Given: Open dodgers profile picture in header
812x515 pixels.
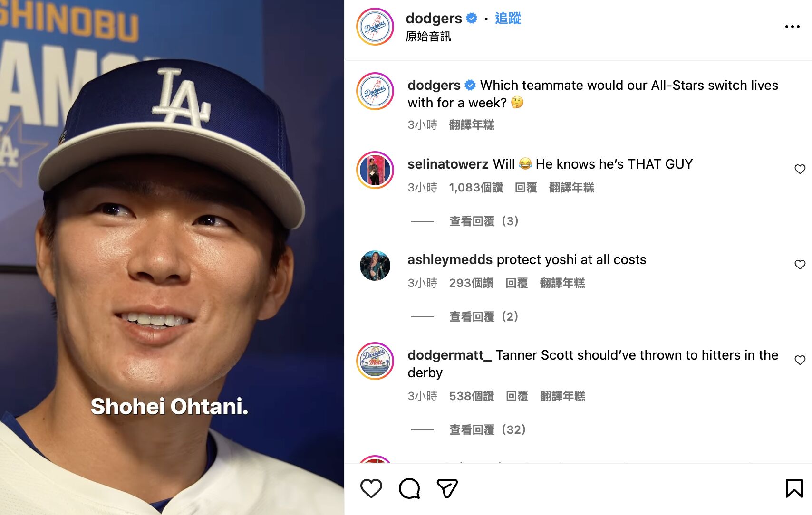Looking at the screenshot, I should coord(375,27).
